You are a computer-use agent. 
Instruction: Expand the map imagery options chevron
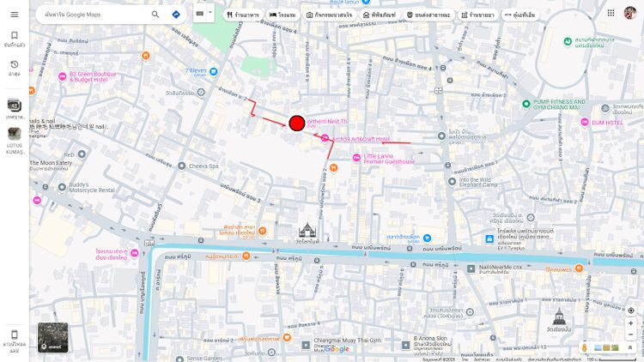(x=630, y=348)
